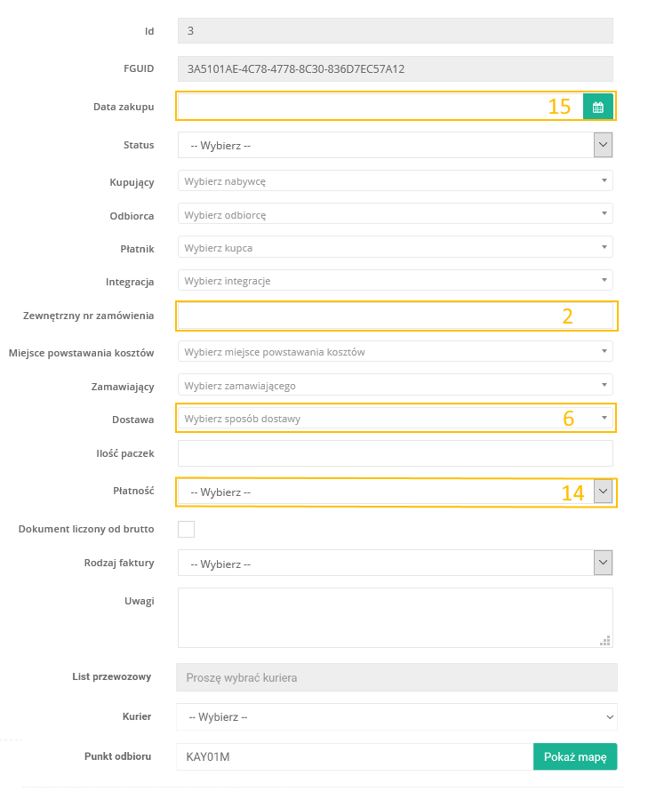Click the Uwagi resize handle corner
Image resolution: width=672 pixels, height=800 pixels.
[606, 640]
